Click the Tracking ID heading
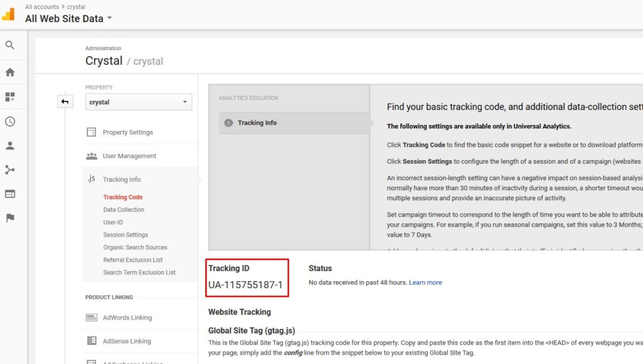The height and width of the screenshot is (364, 643). click(x=229, y=268)
